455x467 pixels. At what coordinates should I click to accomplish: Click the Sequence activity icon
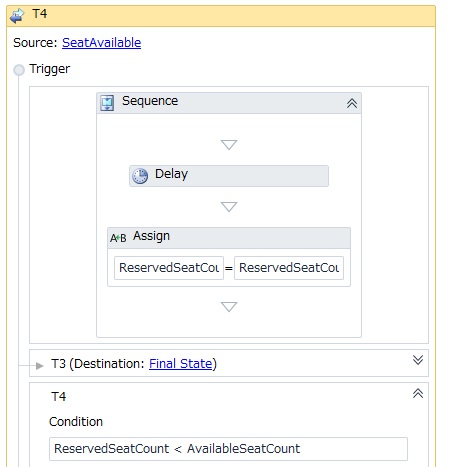pyautogui.click(x=107, y=103)
